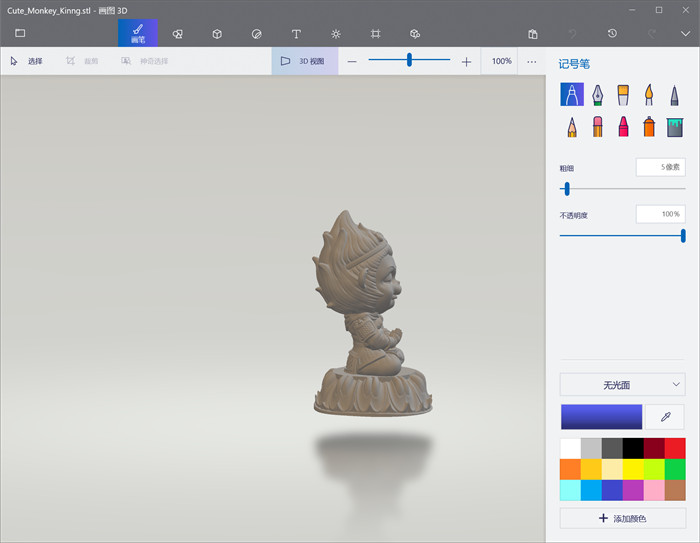Adjust the thickness slider
Screen dimensions: 700x543
(567, 189)
